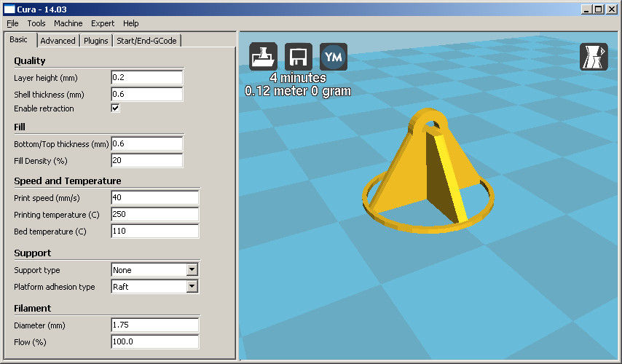
Task: Click the Printing temperature input field
Action: [x=154, y=214]
